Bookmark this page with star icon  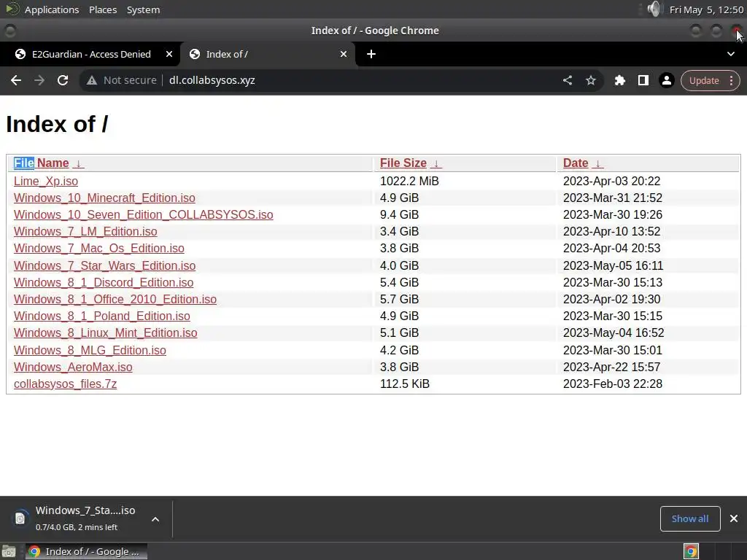591,80
